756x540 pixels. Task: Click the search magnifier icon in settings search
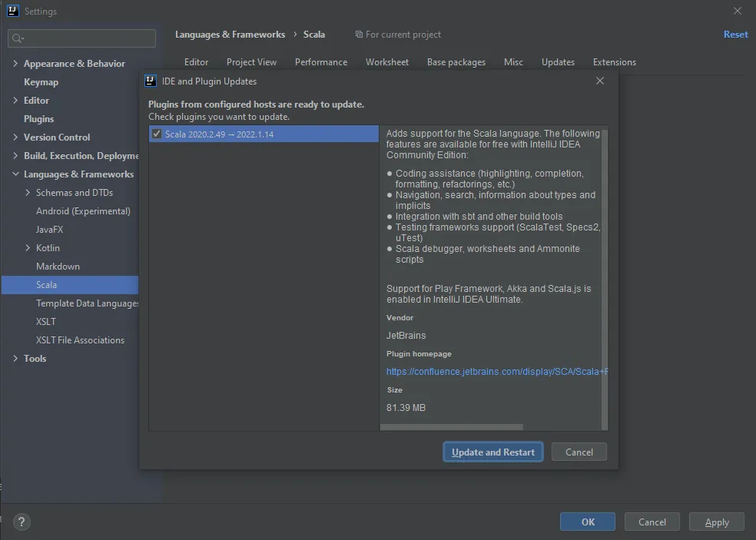[x=18, y=38]
